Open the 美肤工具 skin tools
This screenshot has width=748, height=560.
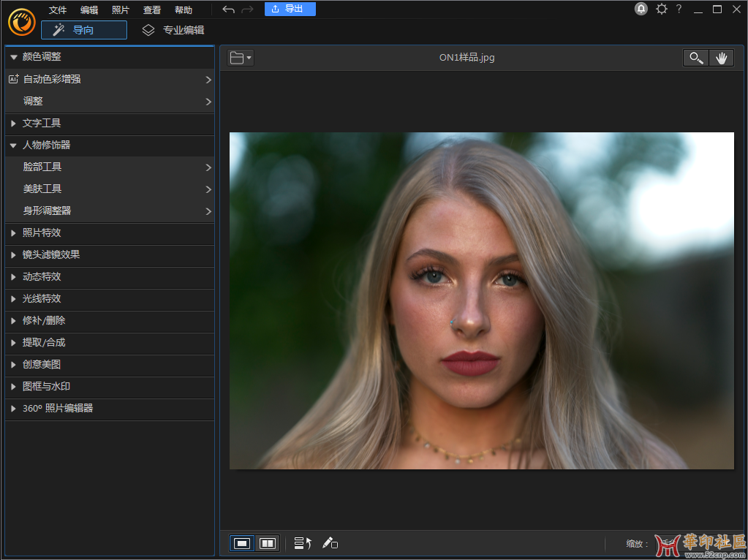coord(110,189)
